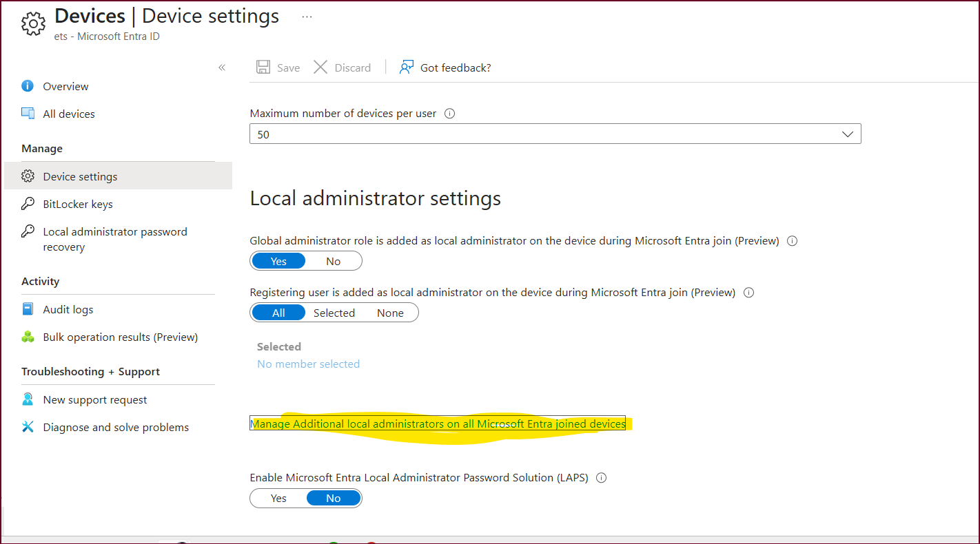Set Global administrator role to Yes
Screen dimensions: 980x544
point(278,261)
